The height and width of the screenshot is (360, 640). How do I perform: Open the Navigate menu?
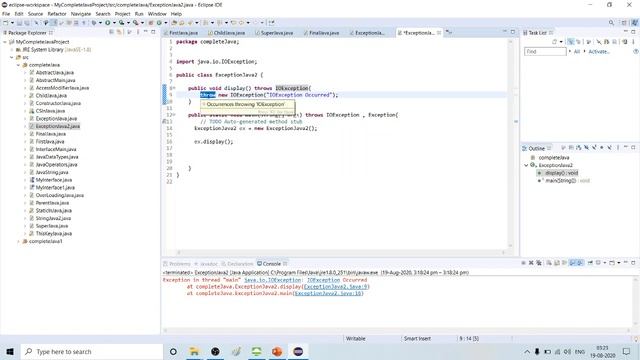tap(81, 14)
